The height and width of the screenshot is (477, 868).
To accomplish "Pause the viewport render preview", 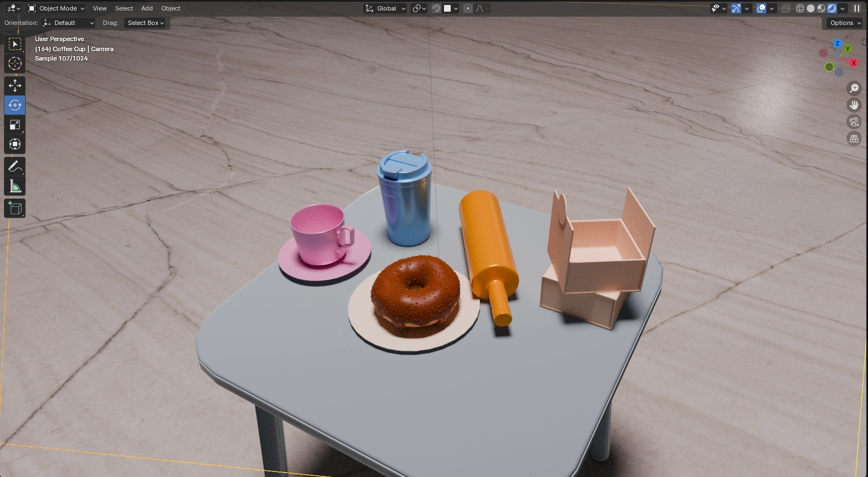I will coord(857,8).
